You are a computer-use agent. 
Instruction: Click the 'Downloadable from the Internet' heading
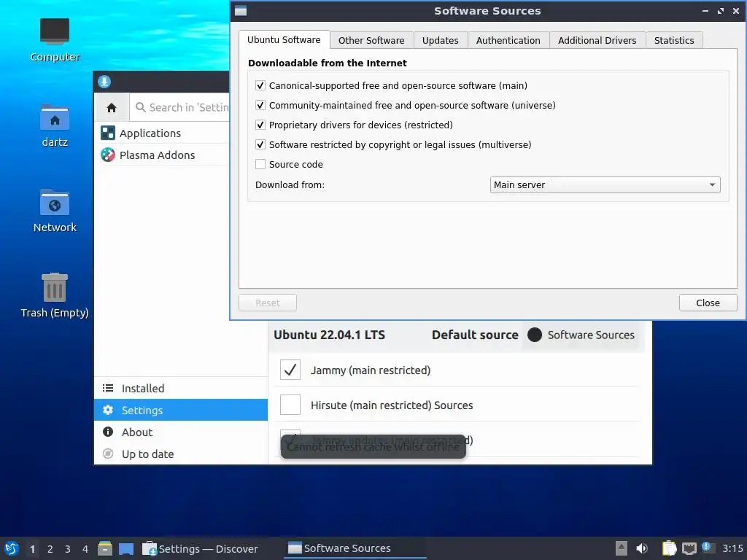[x=328, y=63]
